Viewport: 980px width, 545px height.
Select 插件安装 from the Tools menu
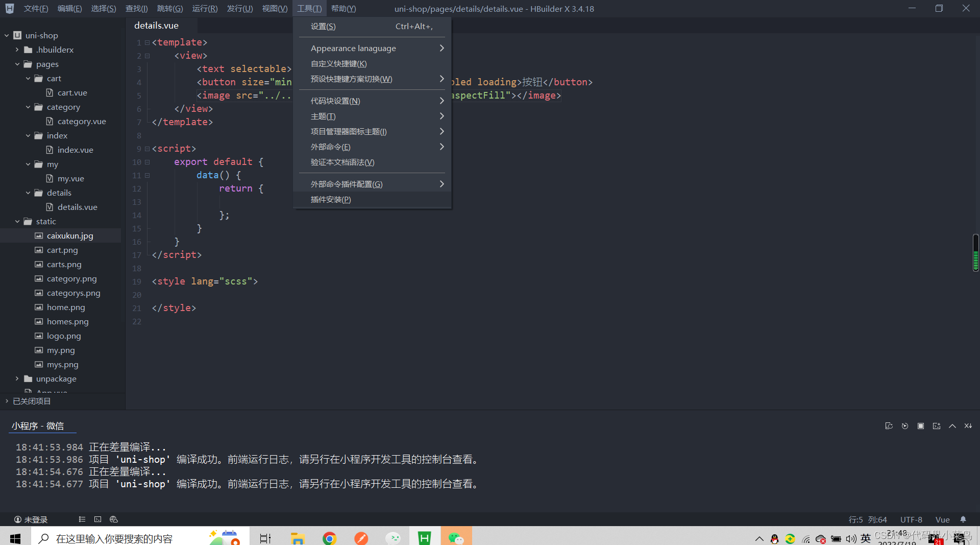coord(330,199)
